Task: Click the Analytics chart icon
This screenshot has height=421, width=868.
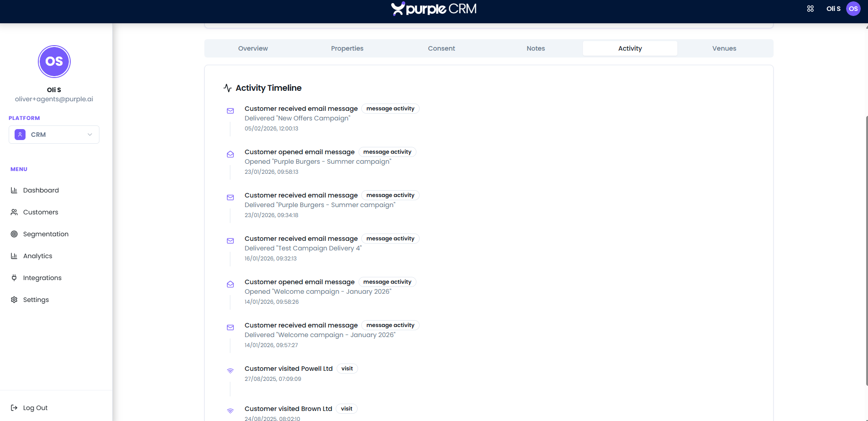Action: tap(14, 256)
